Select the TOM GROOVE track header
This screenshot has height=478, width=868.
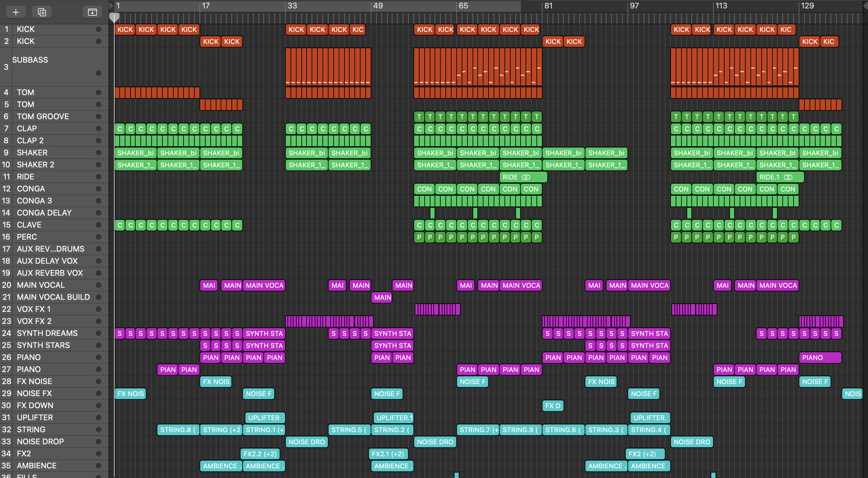coord(43,116)
